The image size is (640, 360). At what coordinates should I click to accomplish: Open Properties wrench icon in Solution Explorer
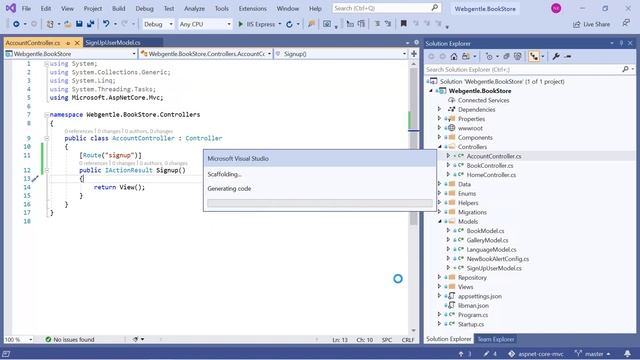(556, 56)
